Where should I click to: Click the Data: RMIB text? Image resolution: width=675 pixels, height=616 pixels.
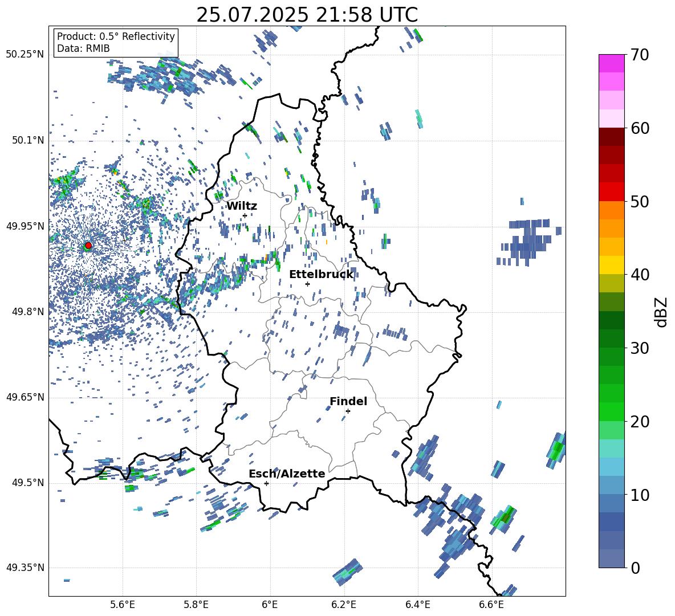coord(83,48)
